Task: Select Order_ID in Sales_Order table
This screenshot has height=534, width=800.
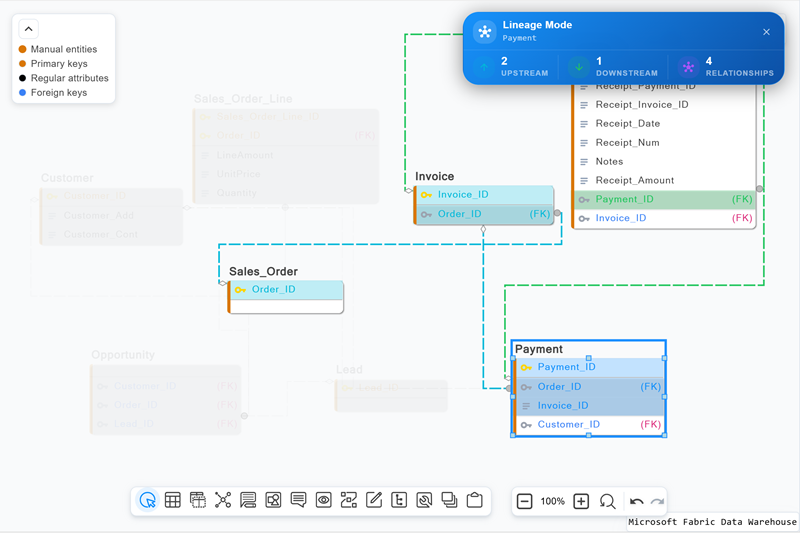Action: (286, 290)
